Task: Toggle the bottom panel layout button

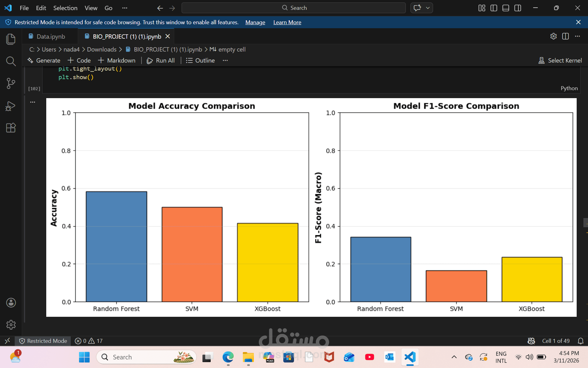Action: click(x=506, y=8)
